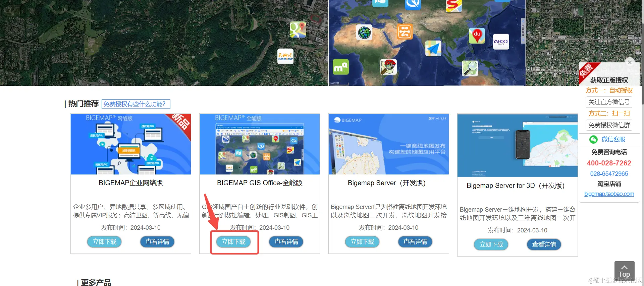644x286 pixels.
Task: Click the 400-028-7262 hotline number
Action: pos(609,163)
